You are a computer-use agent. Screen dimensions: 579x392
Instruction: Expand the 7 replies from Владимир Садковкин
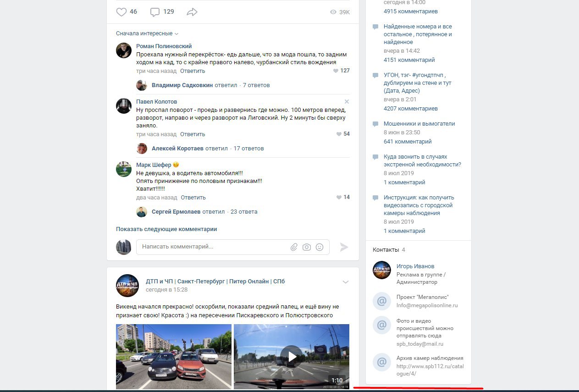[256, 85]
